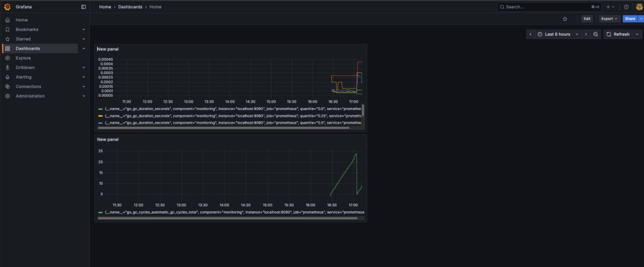The height and width of the screenshot is (267, 644).
Task: Click the blue Share button
Action: coord(630,19)
